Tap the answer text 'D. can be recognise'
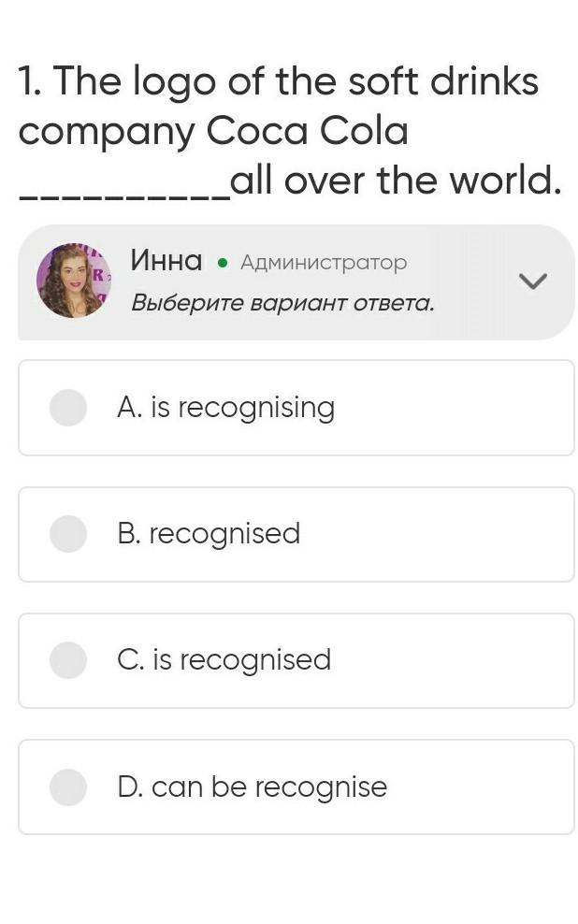The image size is (578, 924). 252,787
